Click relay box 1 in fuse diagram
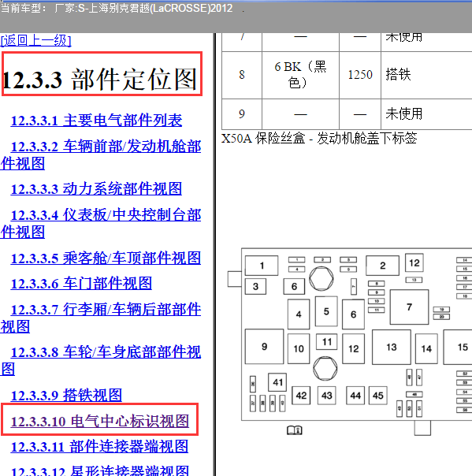This screenshot has height=476, width=472. pyautogui.click(x=262, y=266)
